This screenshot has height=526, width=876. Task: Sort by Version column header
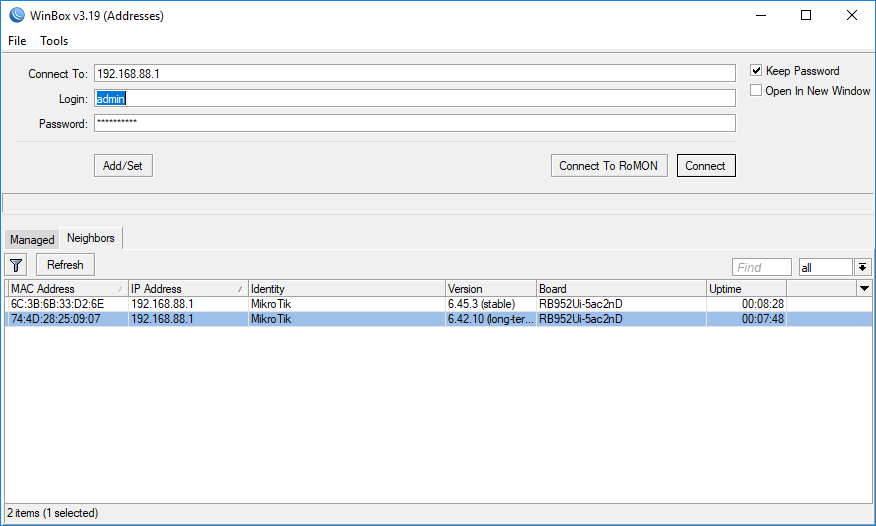[491, 289]
